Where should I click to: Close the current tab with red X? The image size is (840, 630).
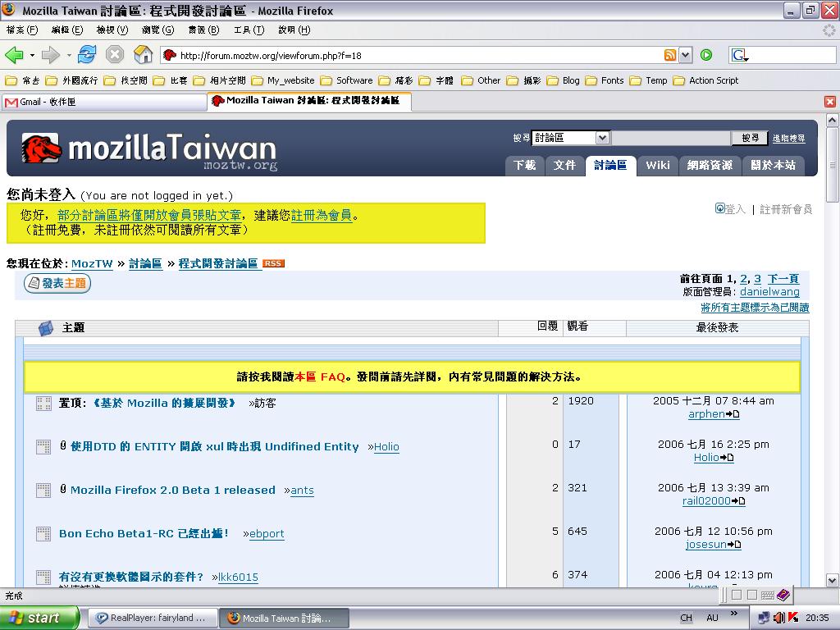click(x=829, y=102)
